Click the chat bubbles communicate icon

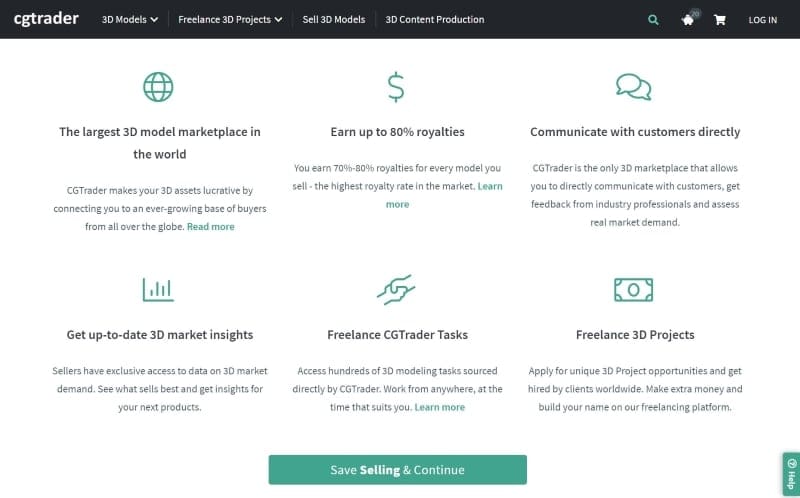point(634,87)
